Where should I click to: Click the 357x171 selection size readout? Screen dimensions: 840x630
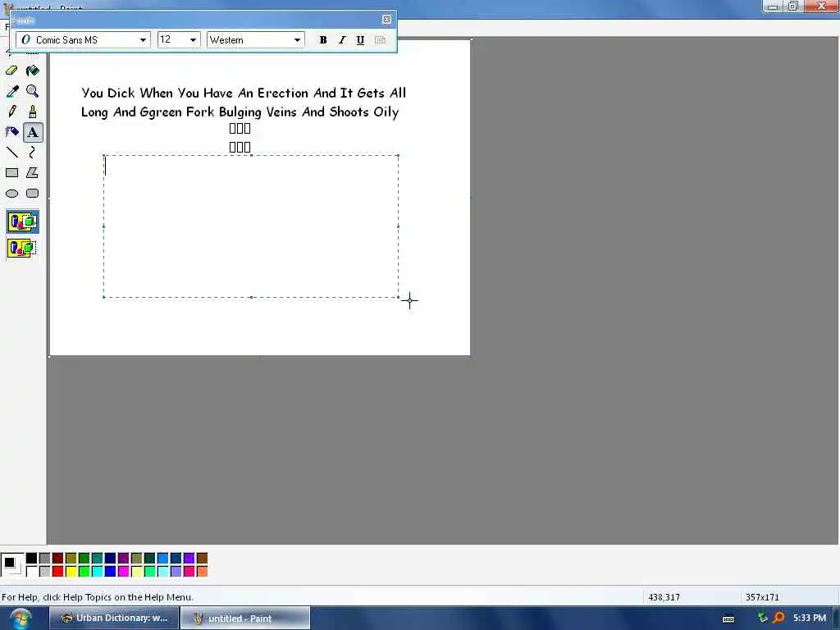762,597
